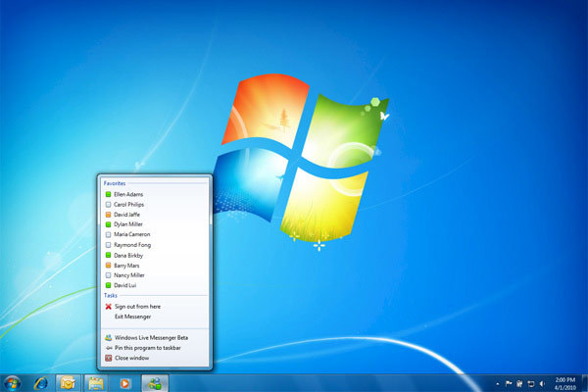Click the Action Center flag icon
Image resolution: width=588 pixels, height=392 pixels.
[510, 382]
